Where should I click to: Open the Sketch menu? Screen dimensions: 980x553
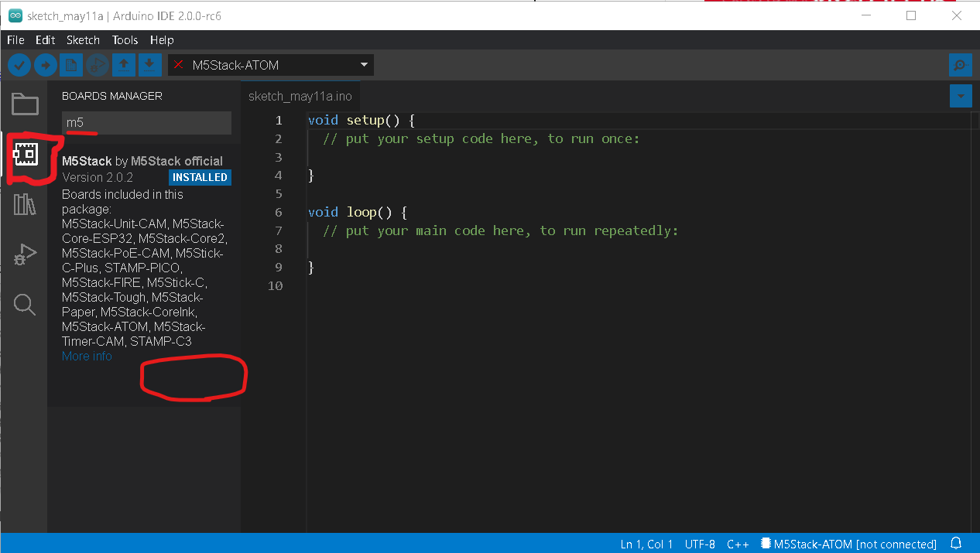coord(83,40)
